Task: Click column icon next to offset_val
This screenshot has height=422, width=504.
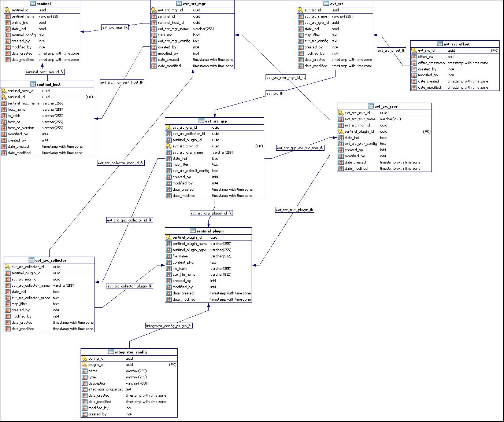Action: point(414,57)
